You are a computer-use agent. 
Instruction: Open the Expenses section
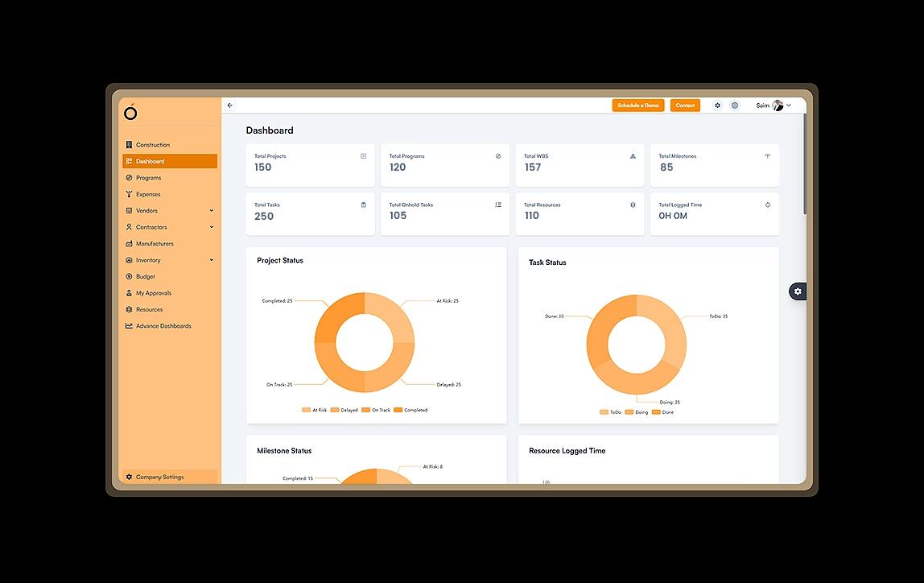tap(147, 194)
